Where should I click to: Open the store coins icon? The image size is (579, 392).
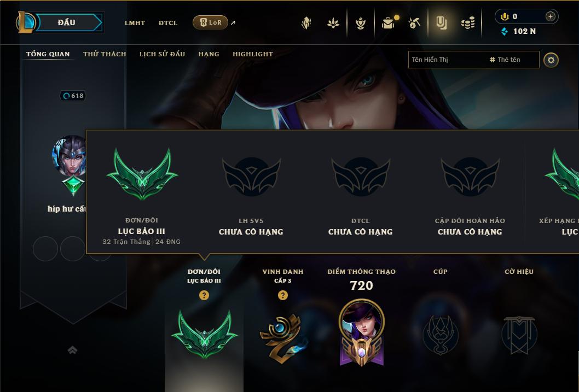[468, 23]
